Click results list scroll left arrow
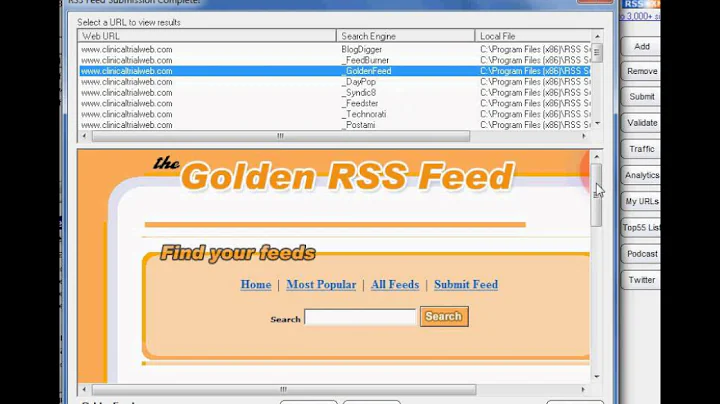This screenshot has width=720, height=404. (x=84, y=136)
